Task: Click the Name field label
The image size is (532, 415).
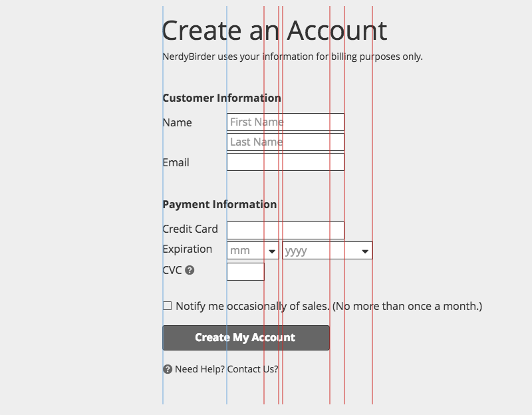Action: [177, 123]
